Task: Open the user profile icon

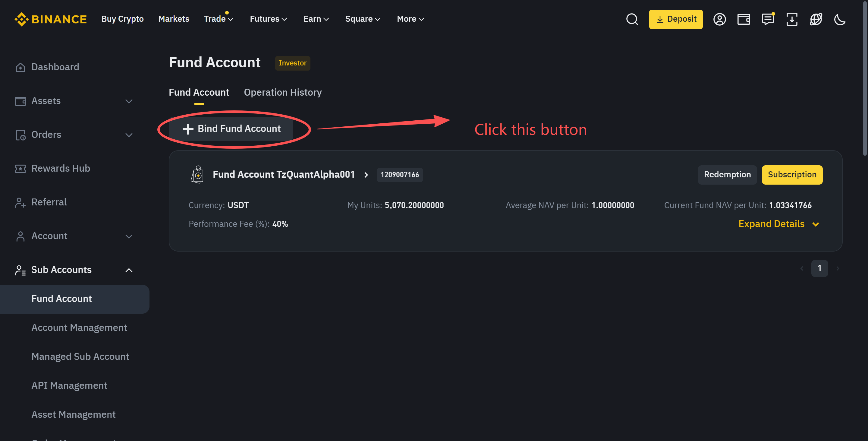Action: point(719,19)
